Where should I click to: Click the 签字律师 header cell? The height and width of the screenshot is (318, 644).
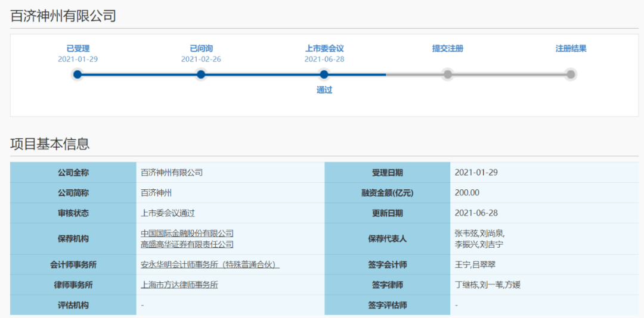click(x=387, y=285)
